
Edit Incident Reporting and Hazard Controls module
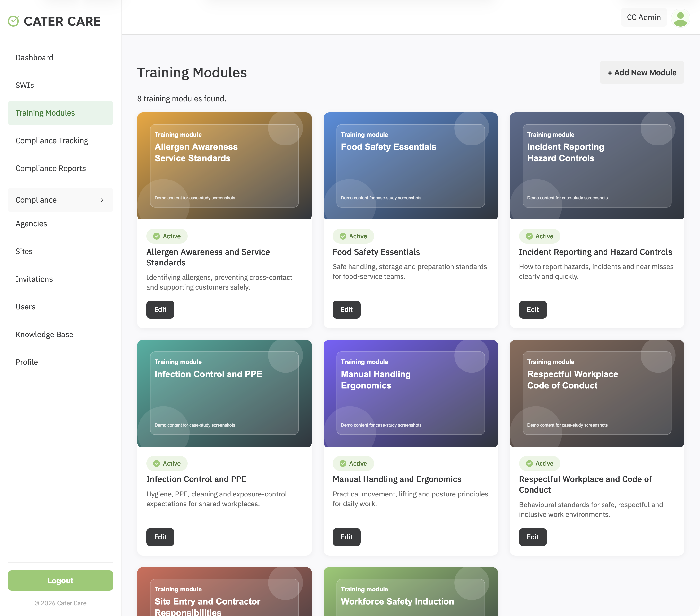(533, 310)
